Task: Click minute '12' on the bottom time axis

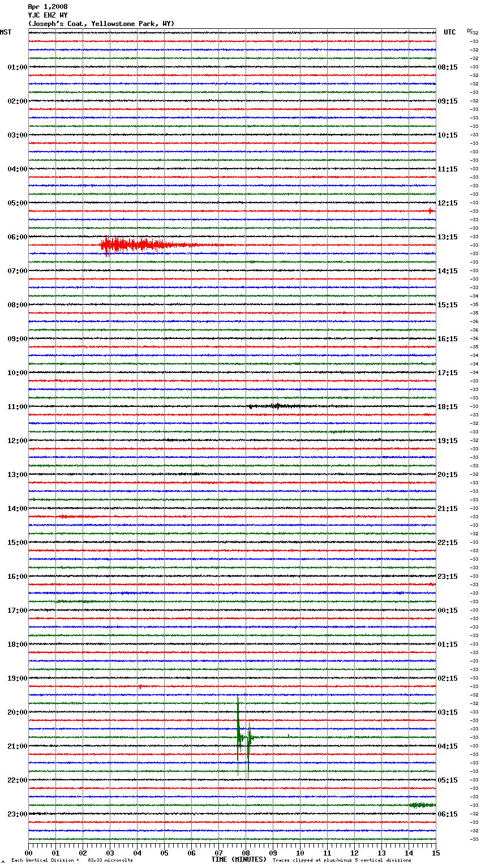Action: point(354,853)
